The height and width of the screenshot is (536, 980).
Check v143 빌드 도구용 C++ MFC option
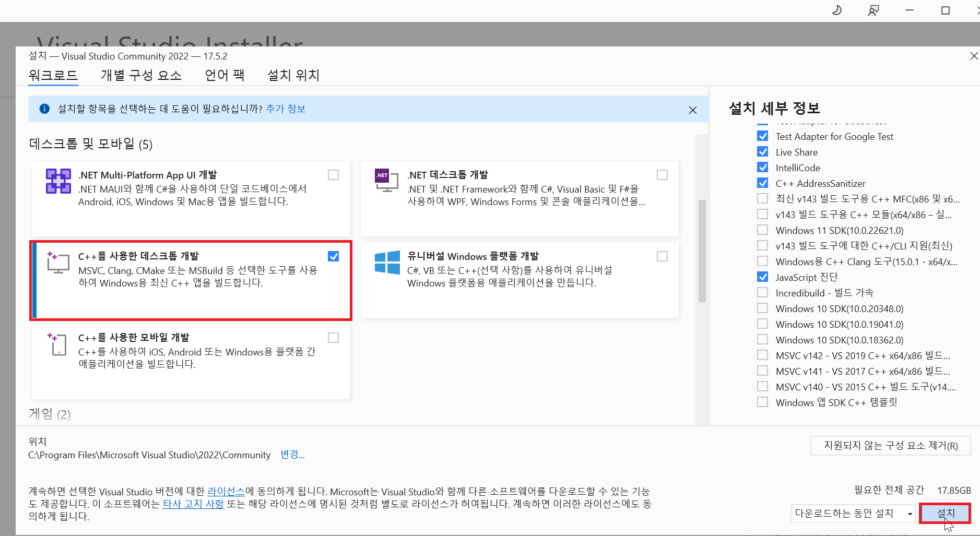762,199
